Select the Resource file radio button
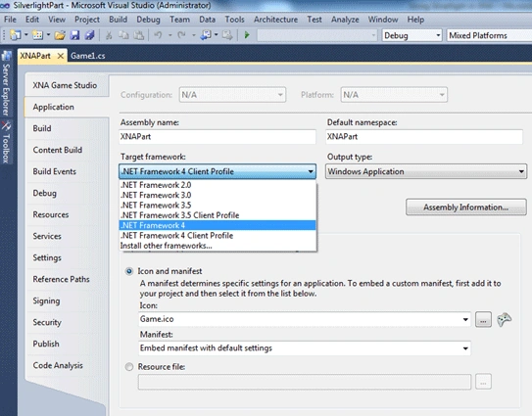The image size is (532, 416). click(129, 367)
